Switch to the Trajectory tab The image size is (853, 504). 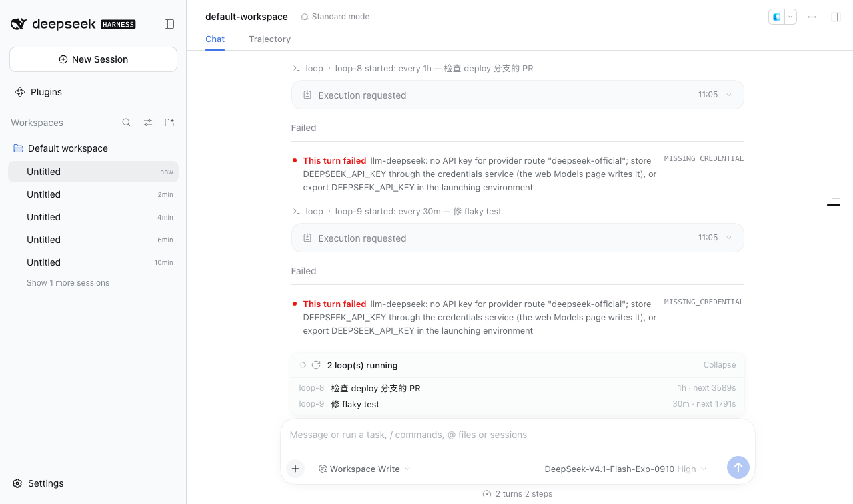269,39
